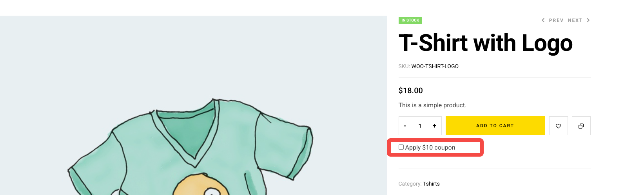Click the quantity number field
This screenshot has width=644, height=195.
[x=420, y=126]
